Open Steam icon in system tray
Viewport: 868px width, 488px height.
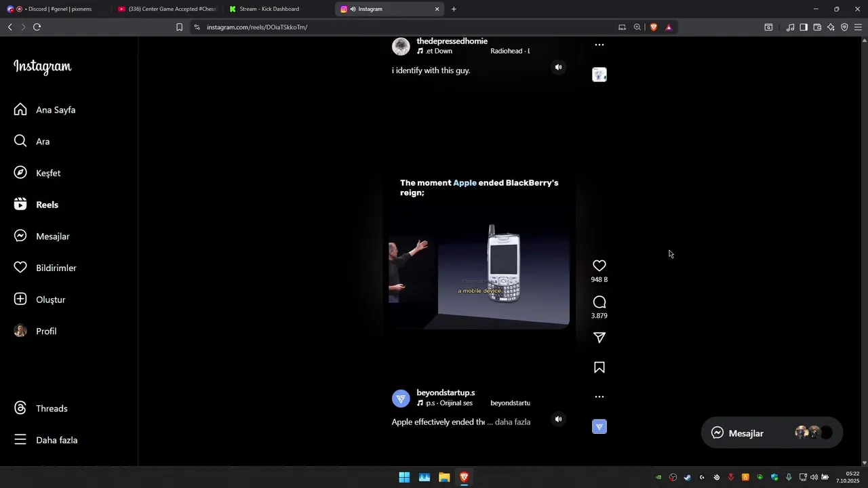tap(688, 477)
